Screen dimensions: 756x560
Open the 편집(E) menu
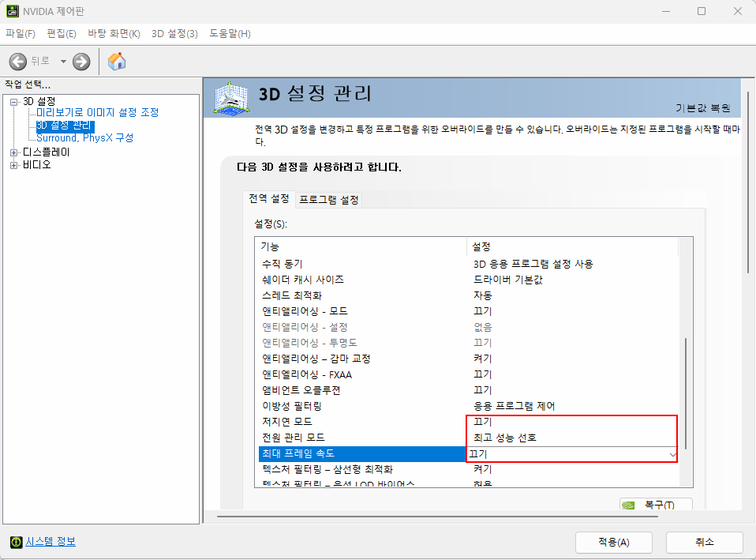62,34
